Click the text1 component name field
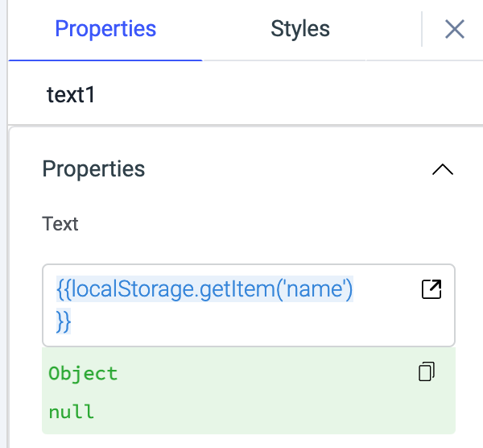The height and width of the screenshot is (448, 483). coord(71,94)
